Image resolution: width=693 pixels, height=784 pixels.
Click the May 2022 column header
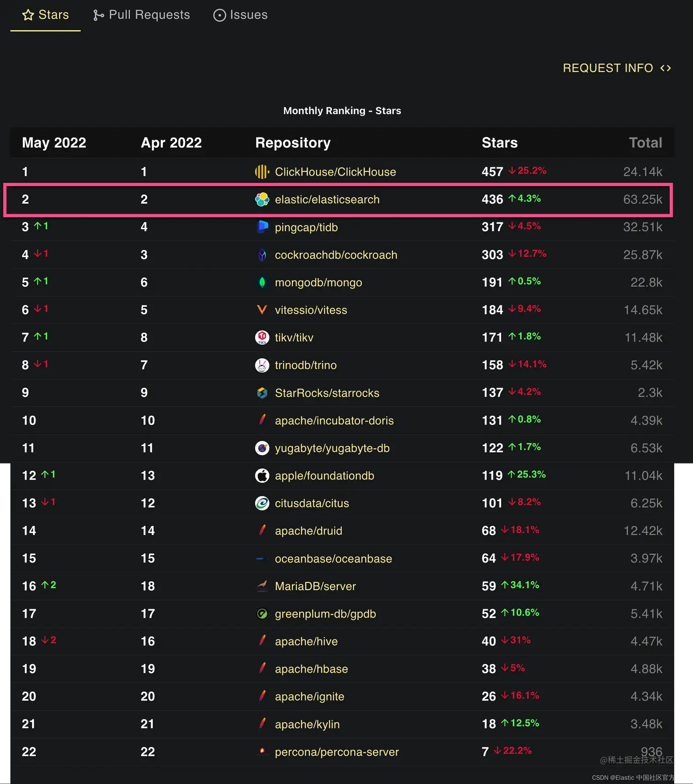[x=54, y=143]
